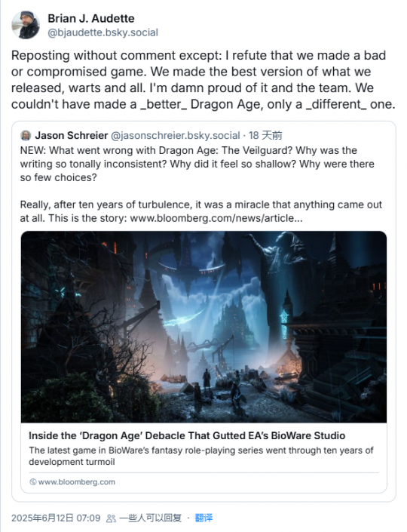Open the www.bloomberg.com/news/article link in text
Image resolution: width=407 pixels, height=532 pixels.
(x=216, y=218)
